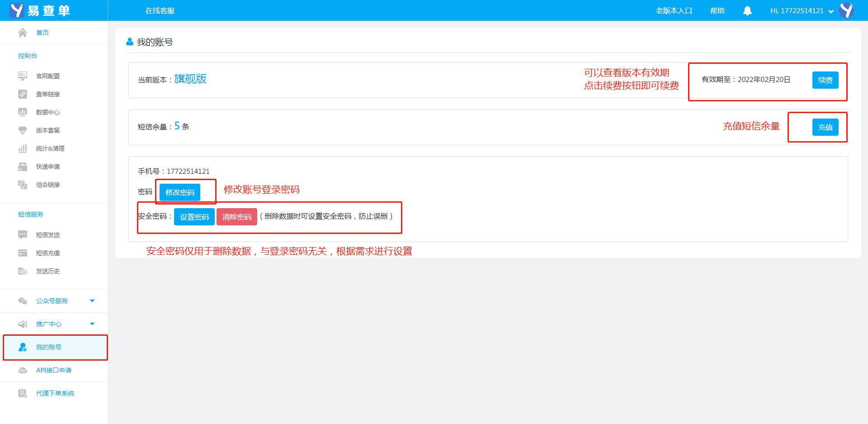Open 在线客服 in the top bar
This screenshot has height=424, width=868.
pos(160,11)
